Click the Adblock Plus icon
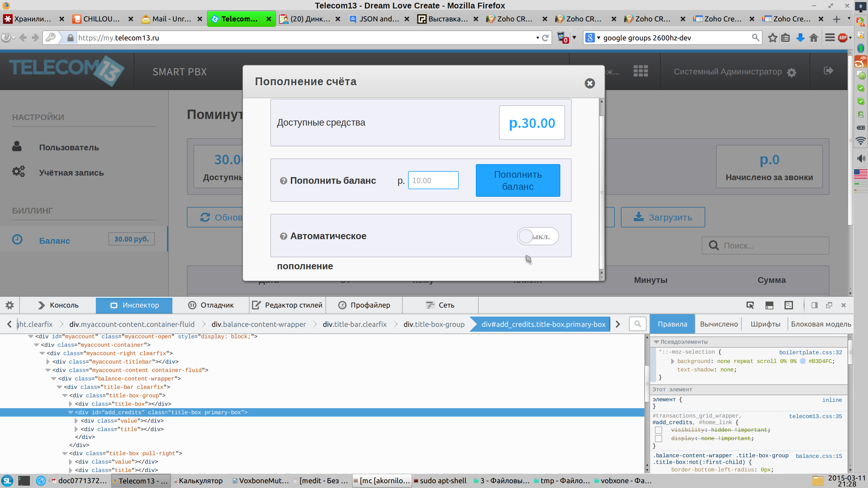Viewport: 868px width, 488px height. pyautogui.click(x=843, y=38)
